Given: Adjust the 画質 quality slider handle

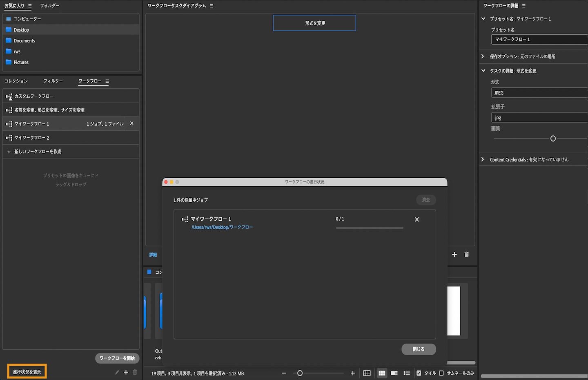Looking at the screenshot, I should click(x=553, y=139).
